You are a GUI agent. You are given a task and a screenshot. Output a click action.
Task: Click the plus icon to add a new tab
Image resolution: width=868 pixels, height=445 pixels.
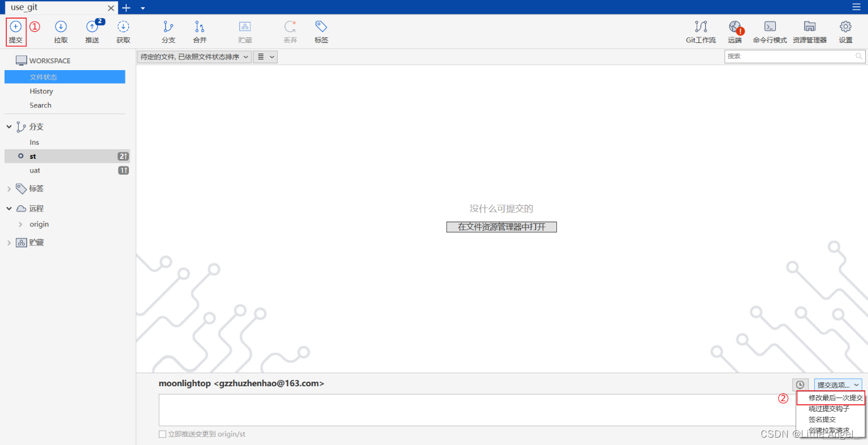(x=126, y=8)
